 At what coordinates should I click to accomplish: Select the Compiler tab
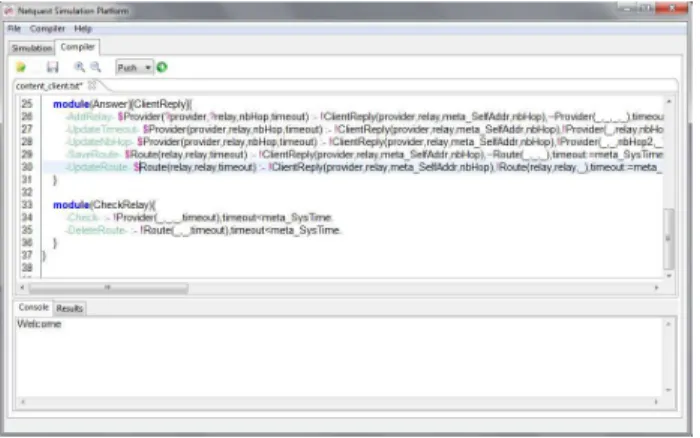pyautogui.click(x=77, y=47)
